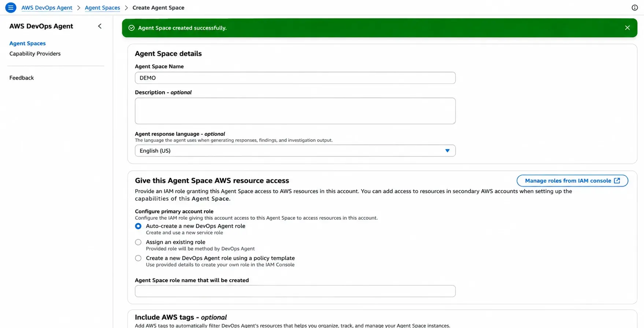
Task: Go to Agent Spaces breadcrumb link
Action: click(102, 8)
